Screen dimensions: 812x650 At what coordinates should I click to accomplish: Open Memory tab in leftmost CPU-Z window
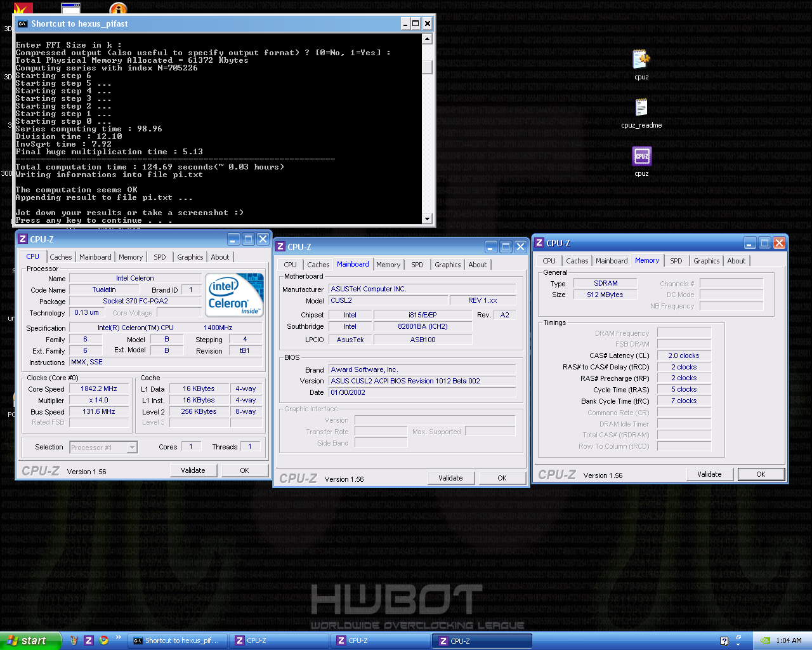[131, 257]
